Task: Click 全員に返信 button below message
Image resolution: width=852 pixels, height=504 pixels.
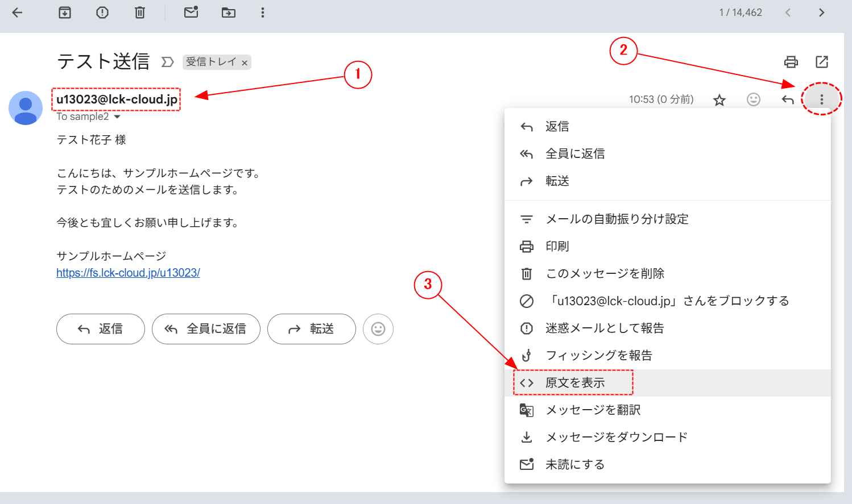Action: (x=206, y=329)
